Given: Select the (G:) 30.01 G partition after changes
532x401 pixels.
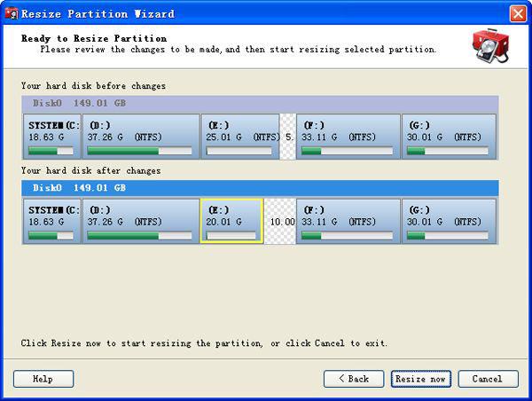Looking at the screenshot, I should 450,221.
